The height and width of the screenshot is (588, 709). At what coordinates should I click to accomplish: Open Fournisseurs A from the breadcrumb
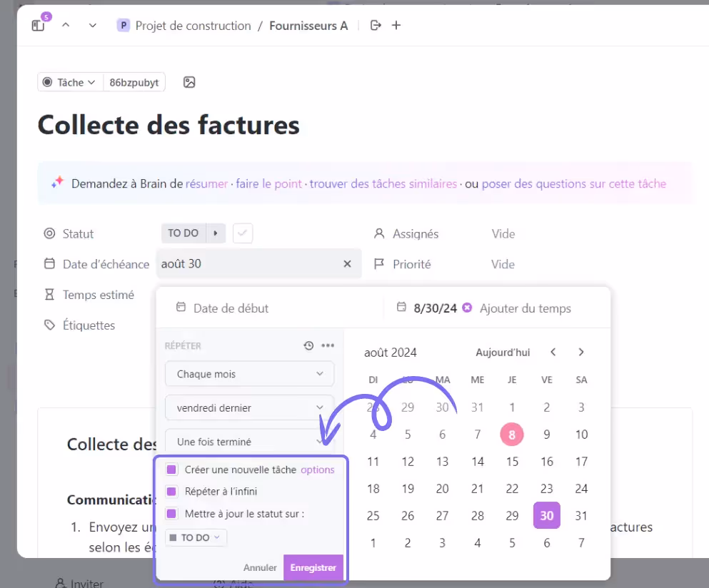(308, 25)
